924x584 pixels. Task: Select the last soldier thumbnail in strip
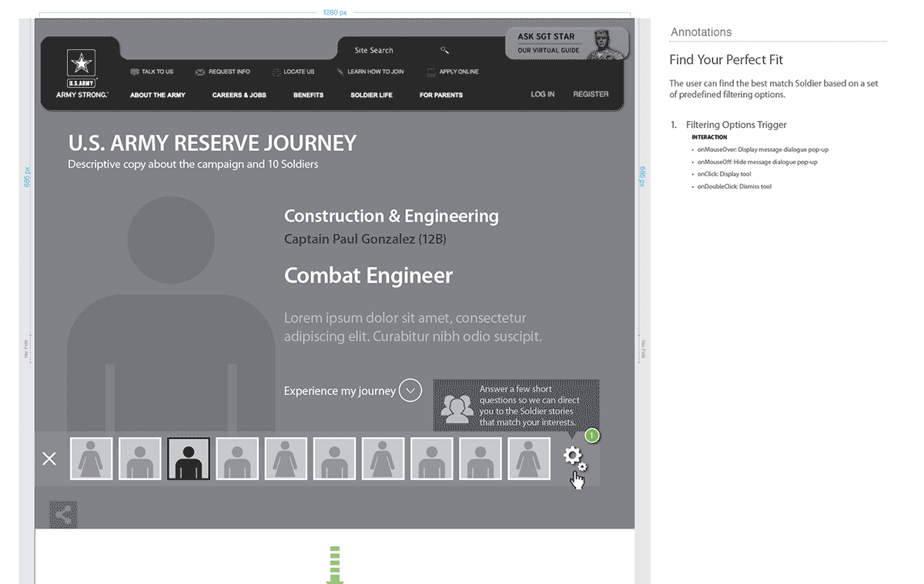529,458
